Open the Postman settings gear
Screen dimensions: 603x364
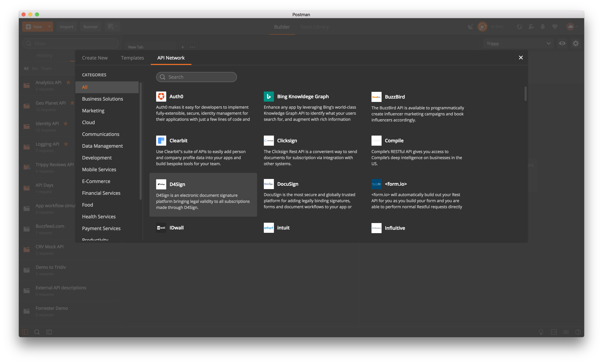[576, 43]
